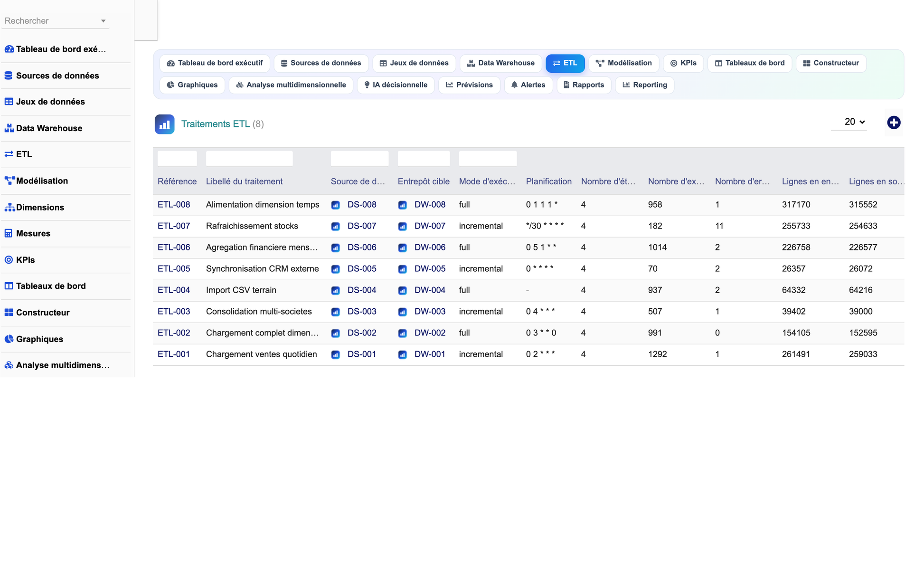Open Dimensions in the sidebar
The image size is (924, 572).
(66, 207)
